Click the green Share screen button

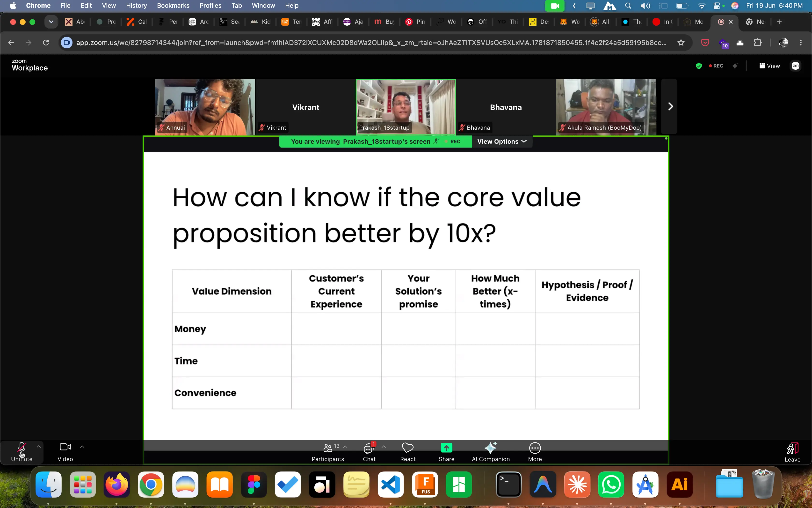447,452
